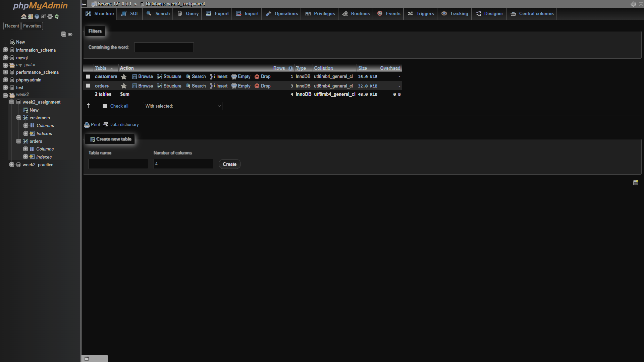Add customers table to favorites star

pos(124,77)
